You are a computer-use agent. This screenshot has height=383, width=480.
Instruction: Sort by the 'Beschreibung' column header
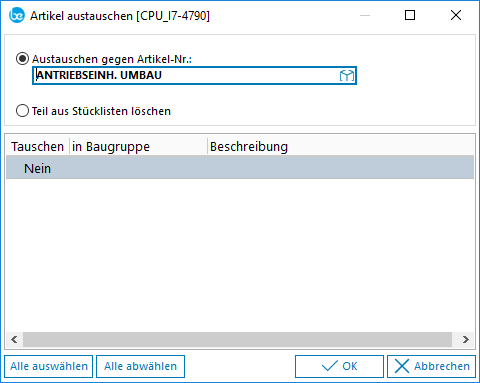coord(341,147)
